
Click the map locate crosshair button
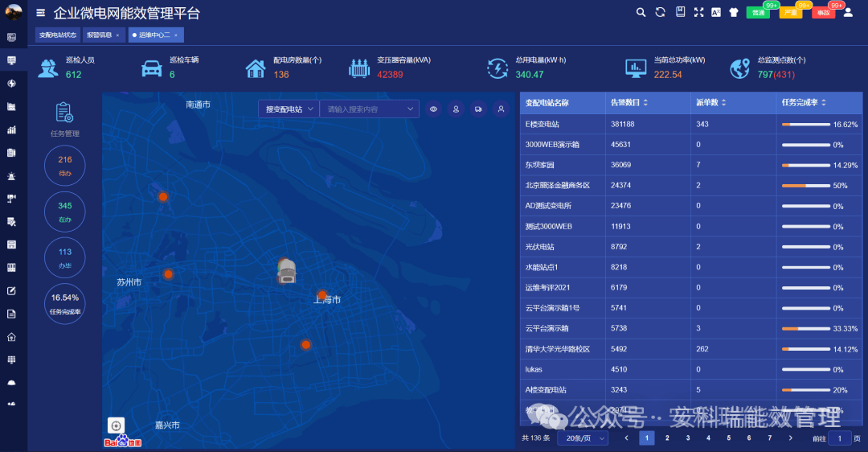(116, 426)
